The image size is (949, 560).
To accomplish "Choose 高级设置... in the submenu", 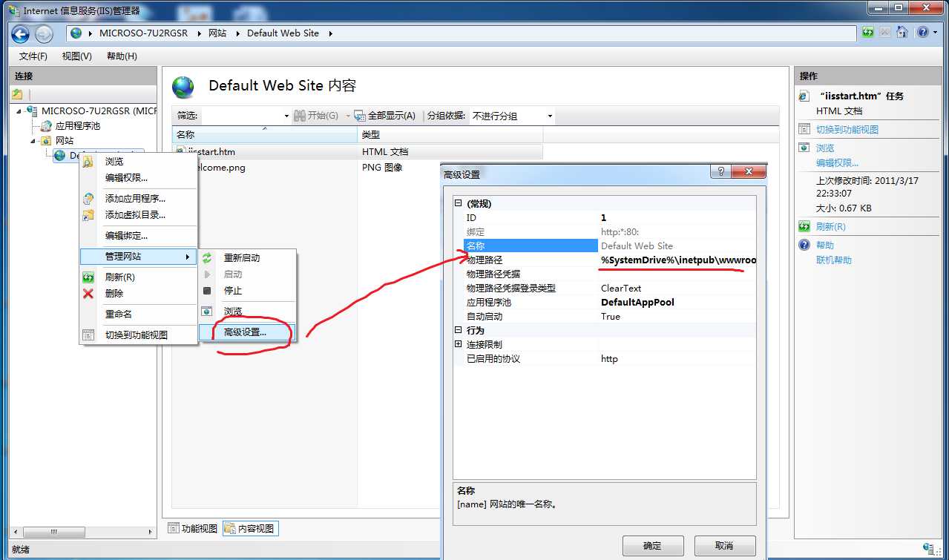I will point(248,332).
